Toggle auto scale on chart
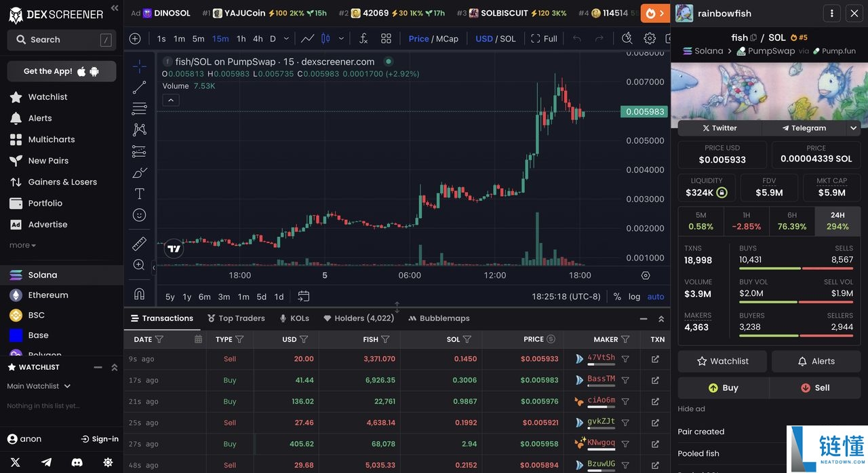This screenshot has width=868, height=473. tap(656, 297)
